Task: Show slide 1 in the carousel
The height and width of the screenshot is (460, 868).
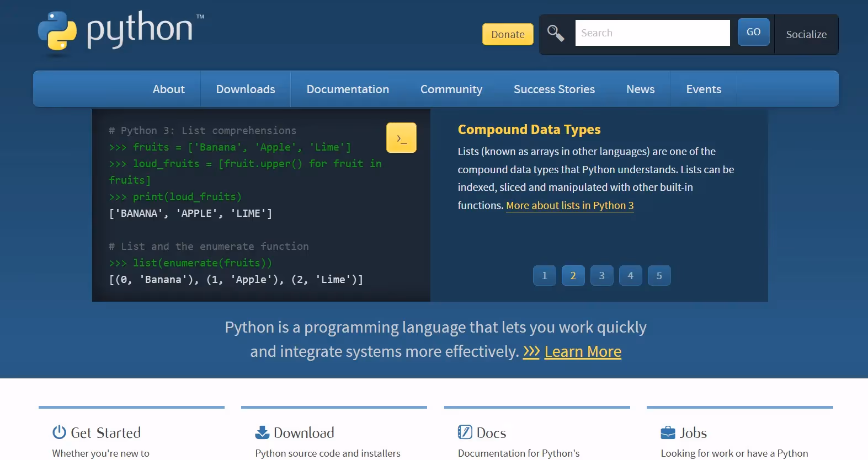Action: coord(545,276)
